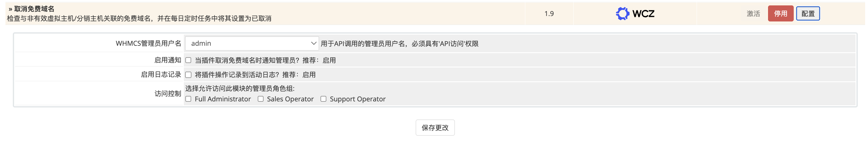Tick the 启用日志记录 checkbox
Screen dimensions: 868x142
pyautogui.click(x=188, y=75)
